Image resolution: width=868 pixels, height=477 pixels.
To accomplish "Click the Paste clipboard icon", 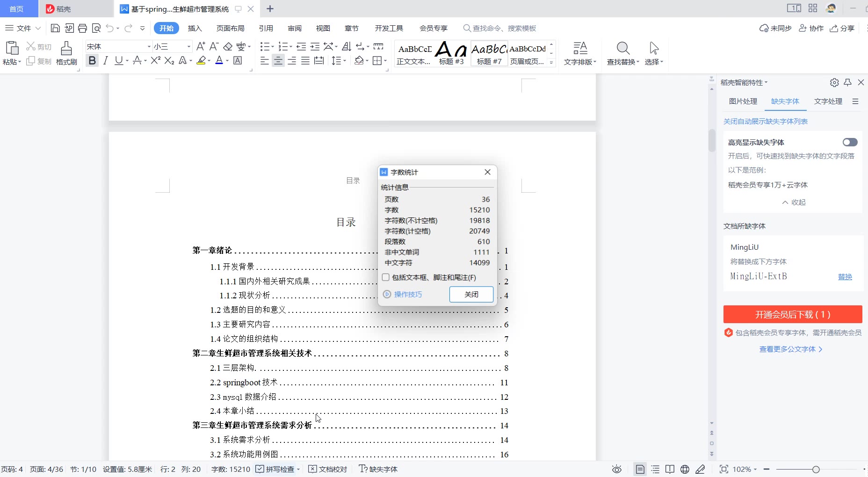I will 11,48.
